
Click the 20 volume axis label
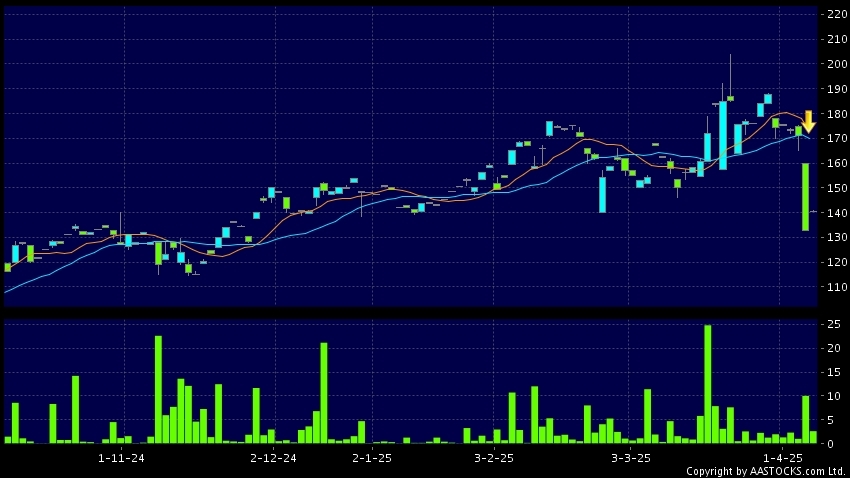coord(834,348)
